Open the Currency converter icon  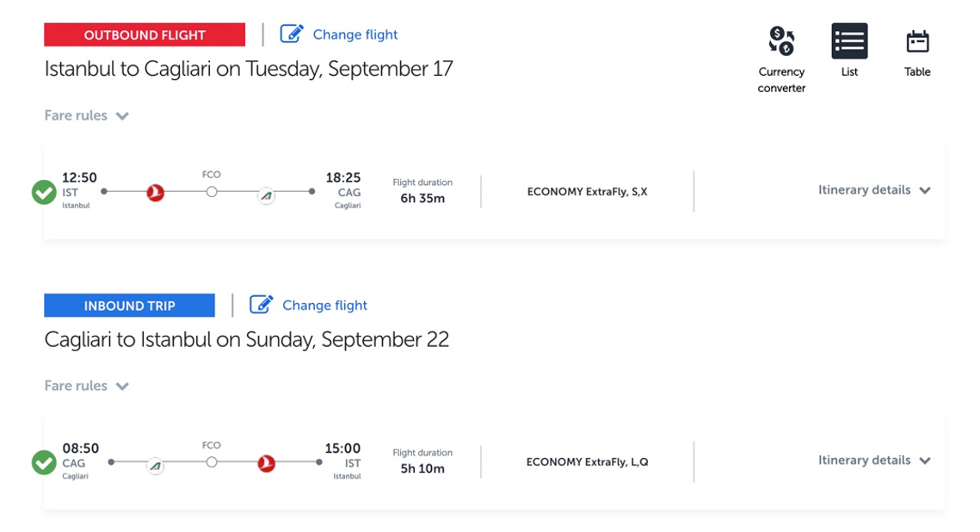point(781,41)
